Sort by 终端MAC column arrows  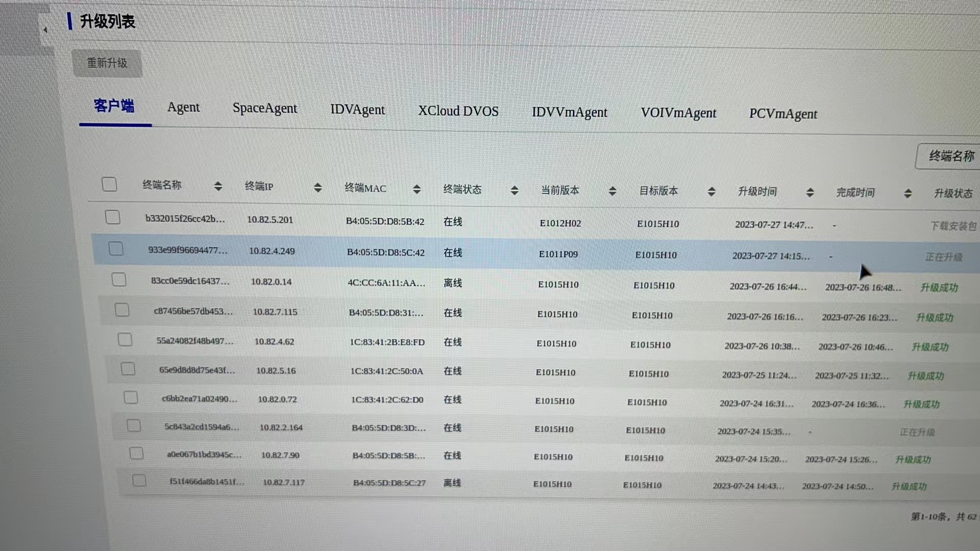point(416,189)
